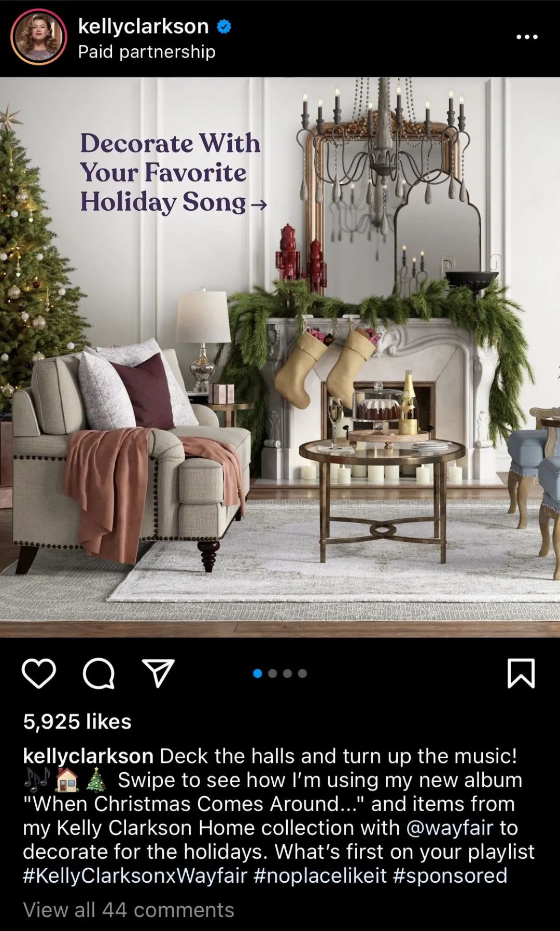
Task: View all 44 comments
Action: [x=129, y=910]
